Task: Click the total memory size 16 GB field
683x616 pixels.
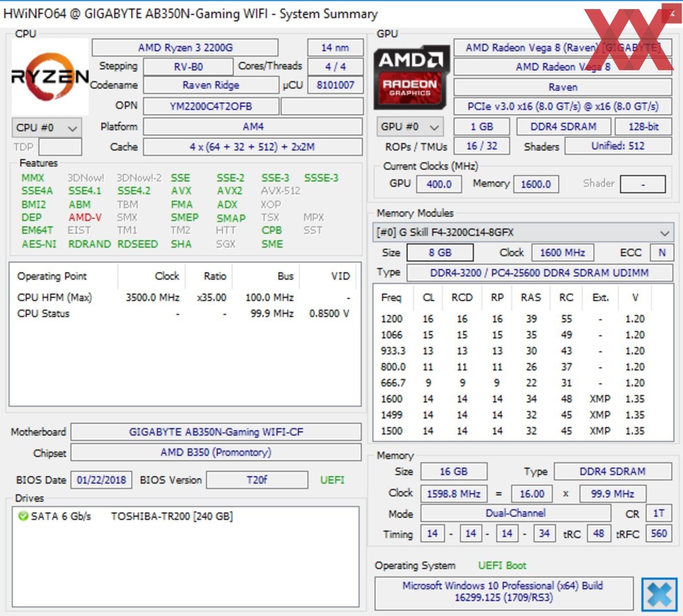Action: (453, 472)
